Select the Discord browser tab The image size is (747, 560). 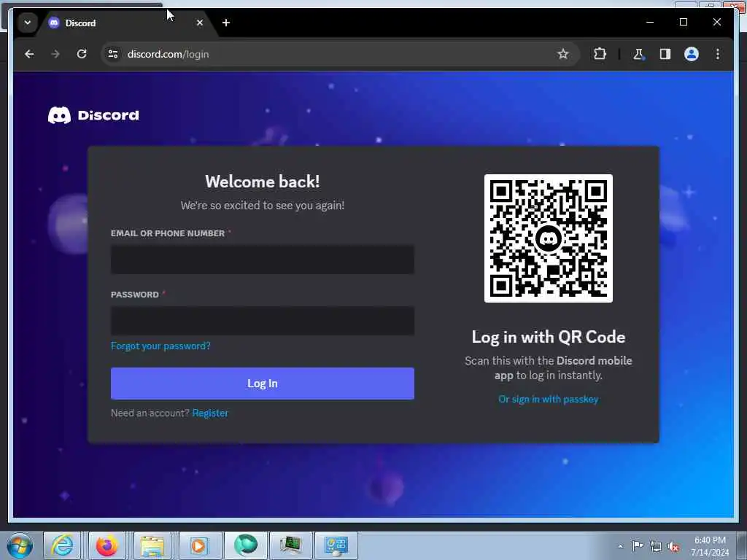(x=126, y=23)
